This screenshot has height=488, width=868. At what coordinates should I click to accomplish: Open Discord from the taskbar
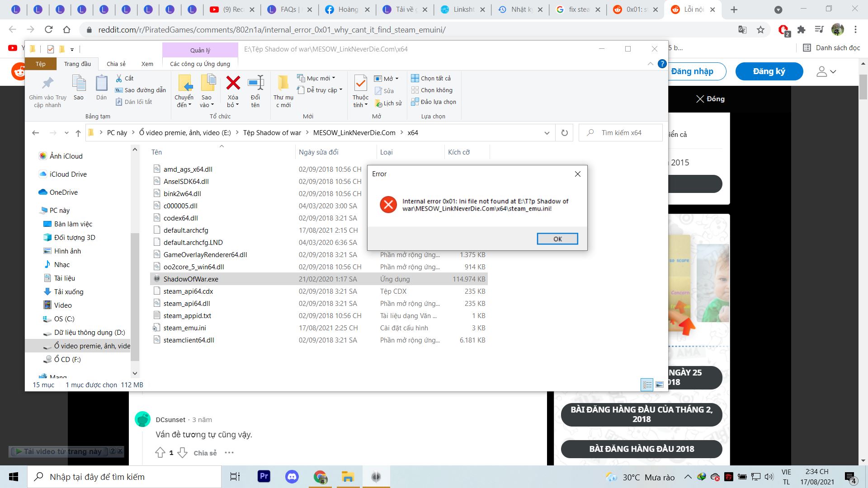pos(292,477)
